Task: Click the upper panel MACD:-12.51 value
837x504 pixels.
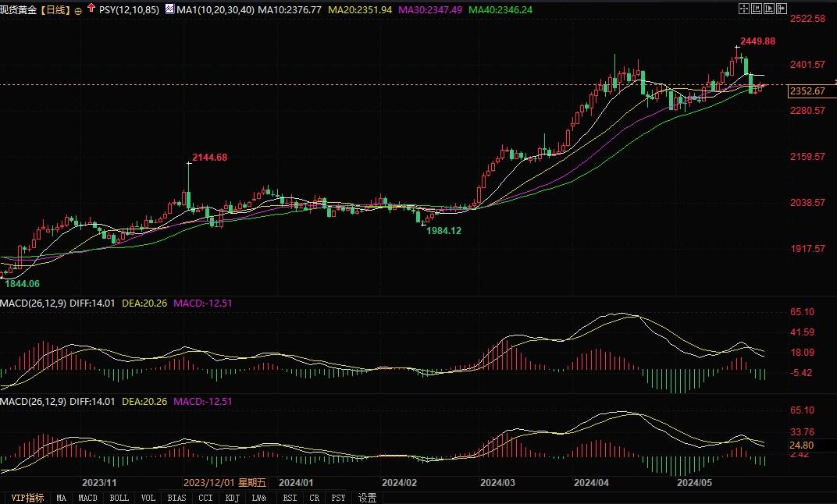Action: tap(203, 303)
